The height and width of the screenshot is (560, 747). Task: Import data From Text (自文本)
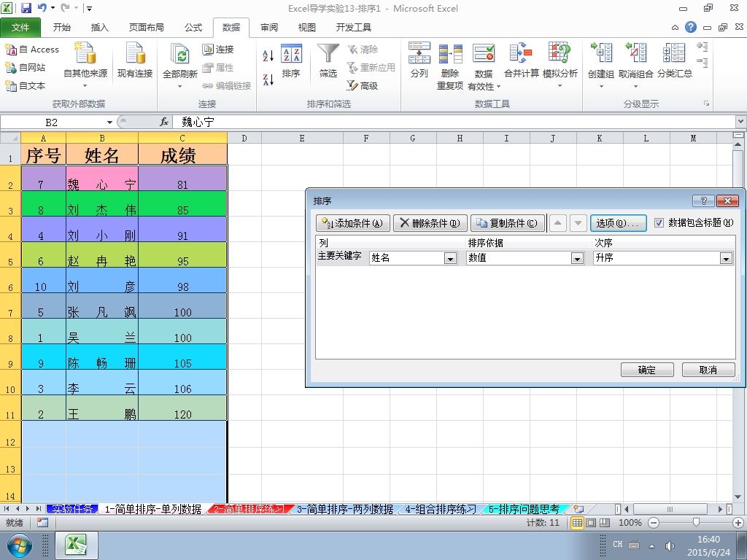(26, 86)
